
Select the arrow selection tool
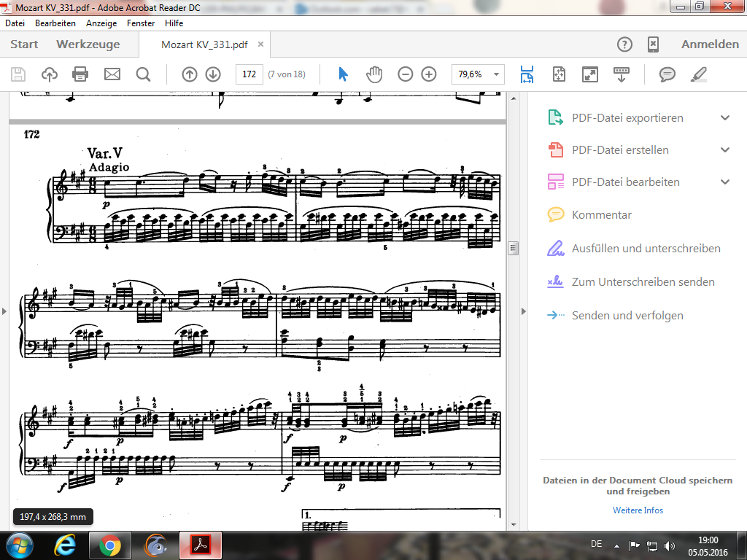343,74
